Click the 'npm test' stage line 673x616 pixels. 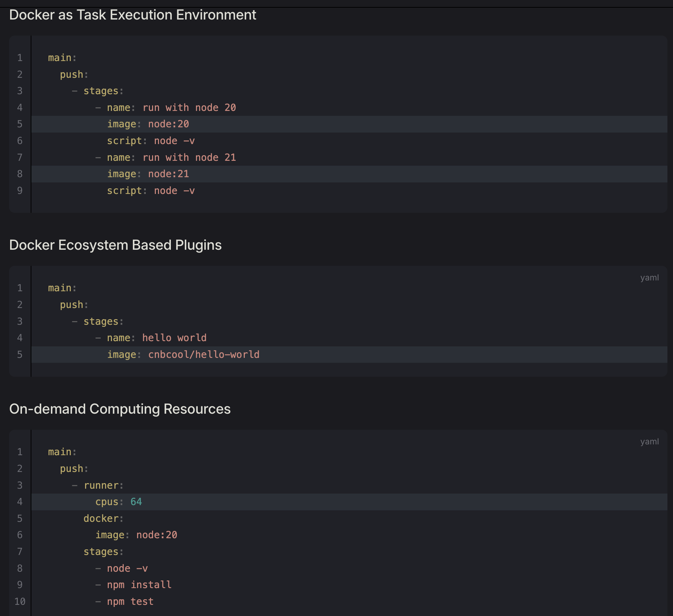pyautogui.click(x=130, y=602)
